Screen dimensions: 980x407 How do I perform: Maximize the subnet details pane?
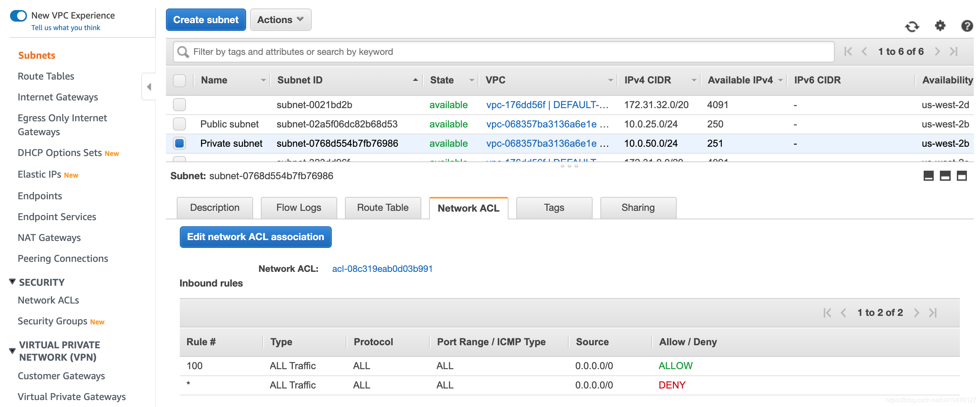(962, 176)
